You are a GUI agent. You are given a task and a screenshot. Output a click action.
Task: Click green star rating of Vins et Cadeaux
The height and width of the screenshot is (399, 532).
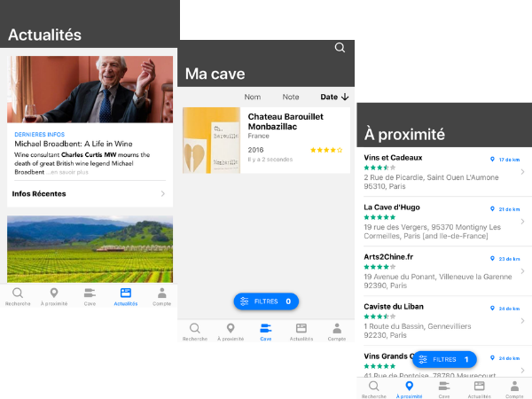coord(379,168)
